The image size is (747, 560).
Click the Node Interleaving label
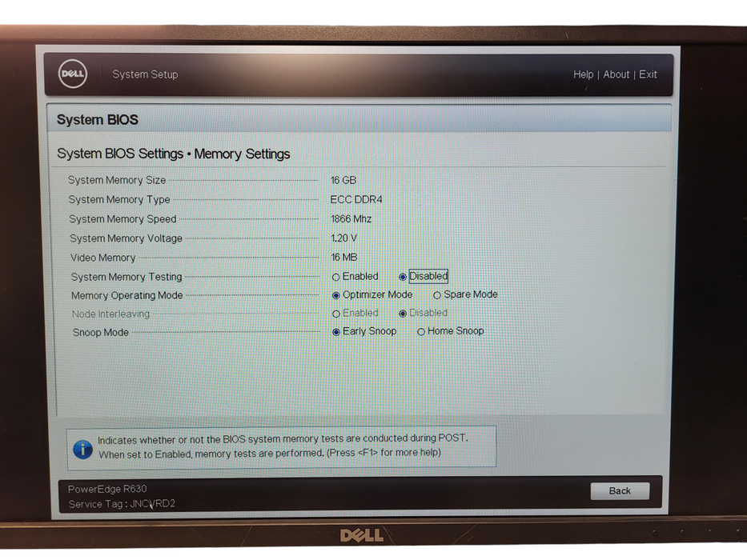point(110,314)
